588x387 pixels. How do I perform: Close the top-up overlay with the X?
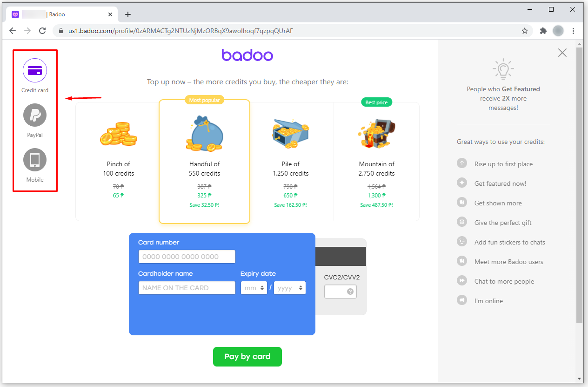click(562, 53)
